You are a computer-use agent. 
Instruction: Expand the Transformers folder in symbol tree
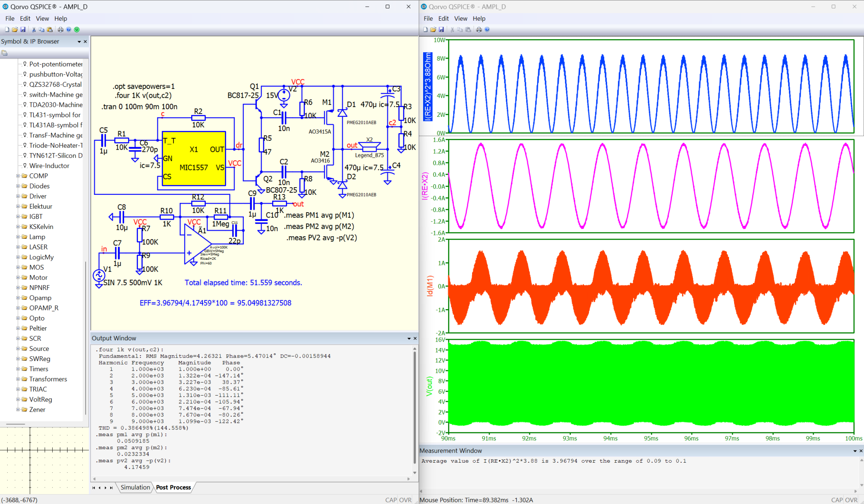(x=18, y=379)
